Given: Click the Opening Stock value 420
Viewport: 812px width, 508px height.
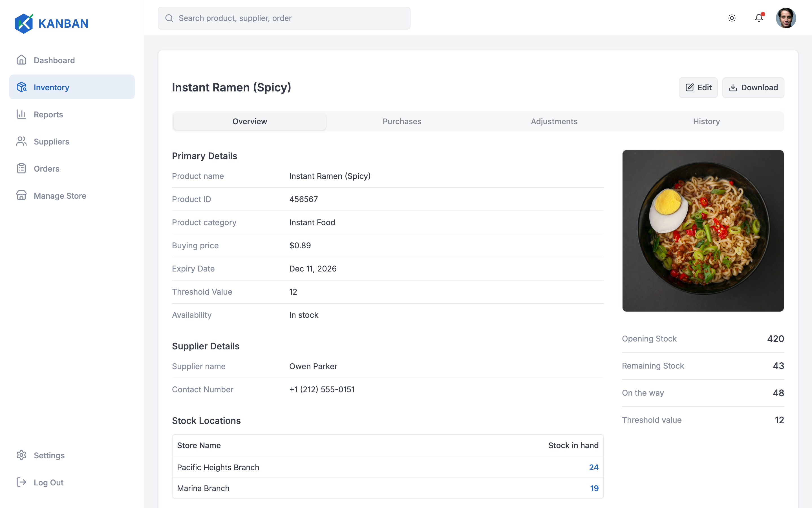Looking at the screenshot, I should [x=775, y=339].
